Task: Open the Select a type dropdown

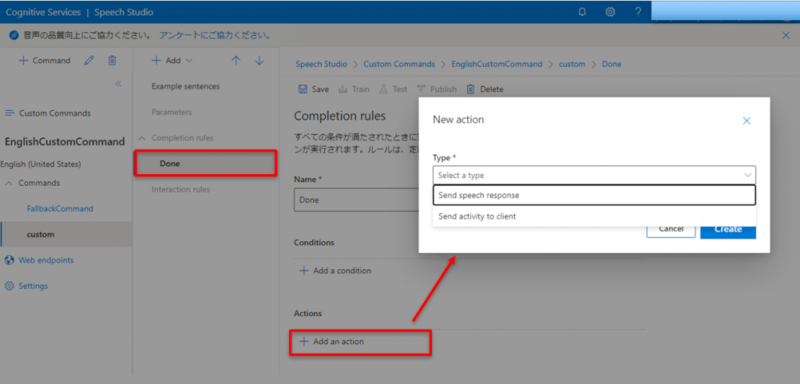Action: [594, 175]
